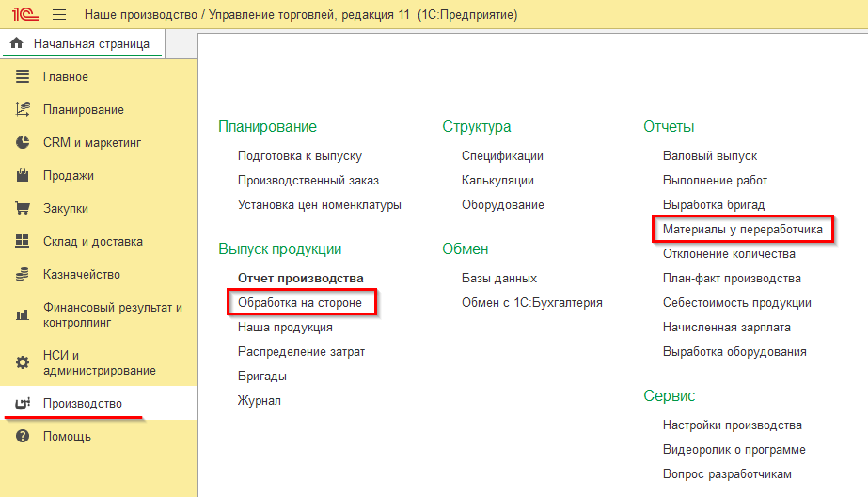Click the Закупки cart icon
Image resolution: width=868 pixels, height=497 pixels.
pos(23,208)
